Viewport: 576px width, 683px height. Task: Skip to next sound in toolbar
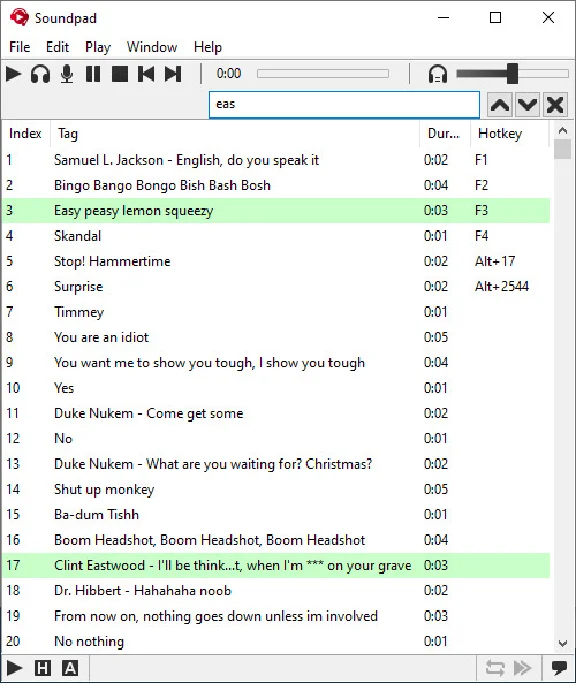click(x=173, y=74)
